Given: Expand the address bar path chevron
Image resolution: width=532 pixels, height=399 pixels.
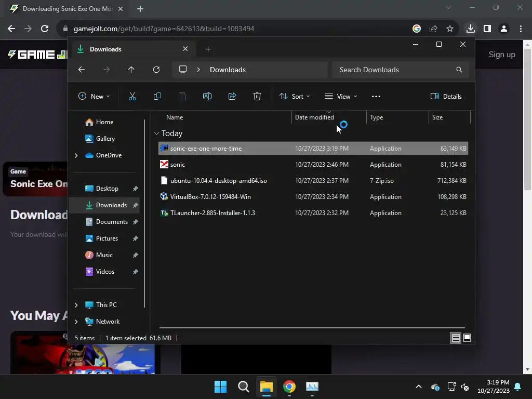Looking at the screenshot, I should (198, 70).
